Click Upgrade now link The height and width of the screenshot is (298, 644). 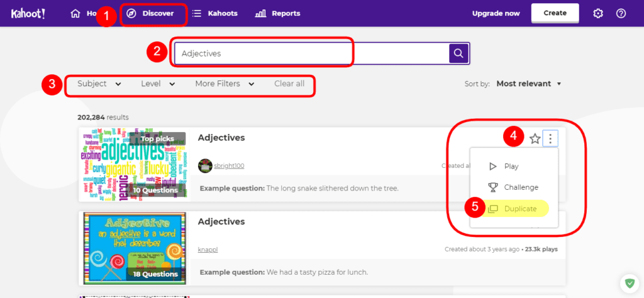click(x=496, y=14)
